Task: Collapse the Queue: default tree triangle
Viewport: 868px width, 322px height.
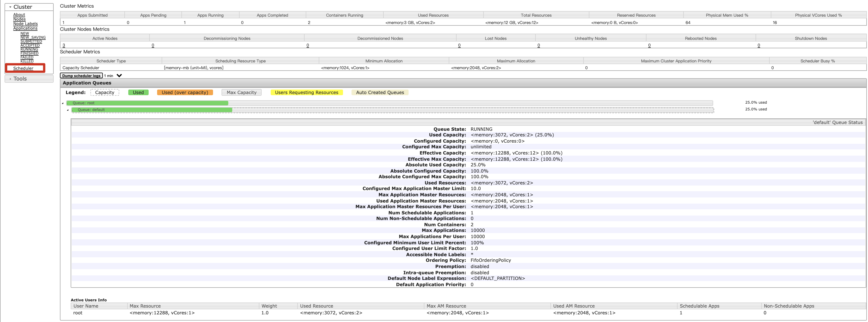Action: [68, 110]
